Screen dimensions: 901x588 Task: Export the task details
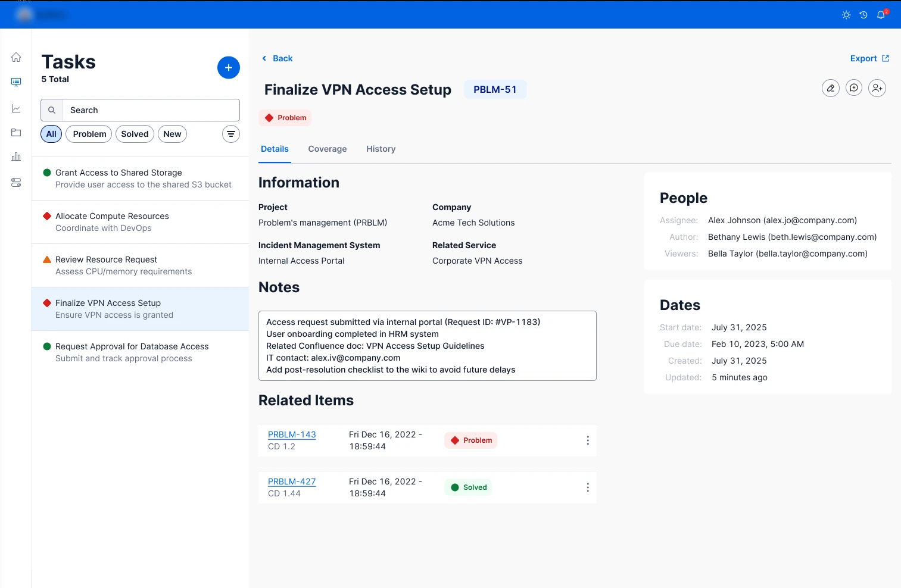(869, 58)
